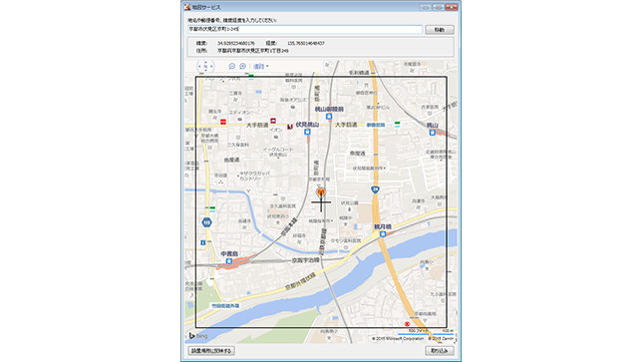Viewport: 644px width, 362px height.
Task: Click the 桃山御陵前 station icon
Action: point(329,117)
